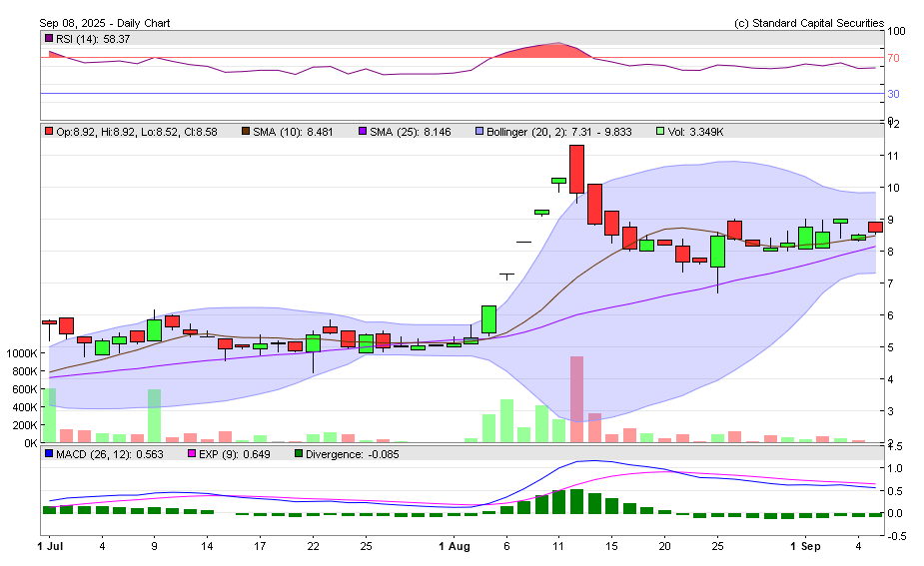Click the 600K volume axis label
This screenshot has height=566, width=924.
coord(24,389)
